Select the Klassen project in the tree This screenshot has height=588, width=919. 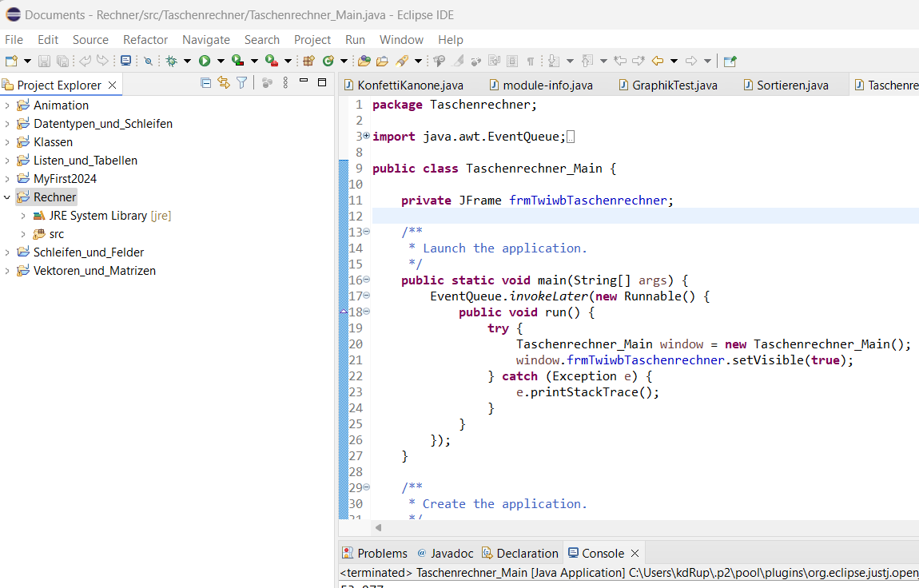pos(53,142)
